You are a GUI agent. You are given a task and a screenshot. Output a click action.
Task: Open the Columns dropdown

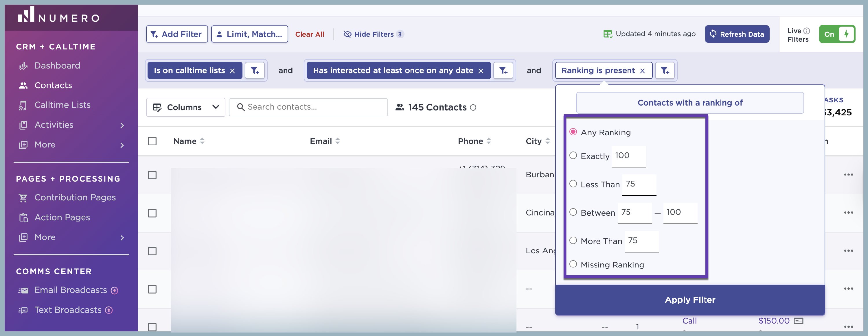[186, 107]
